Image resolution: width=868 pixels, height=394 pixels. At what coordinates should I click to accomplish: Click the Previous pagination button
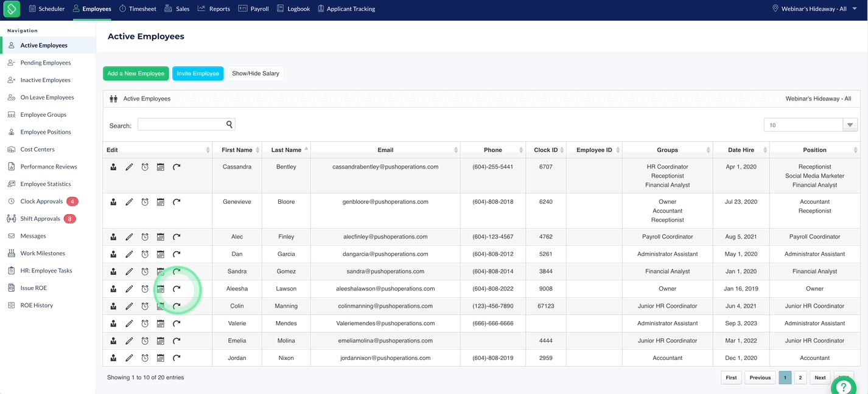point(760,378)
